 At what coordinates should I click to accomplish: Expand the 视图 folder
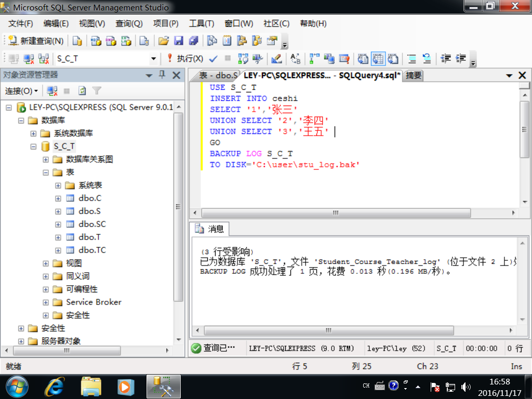click(46, 263)
